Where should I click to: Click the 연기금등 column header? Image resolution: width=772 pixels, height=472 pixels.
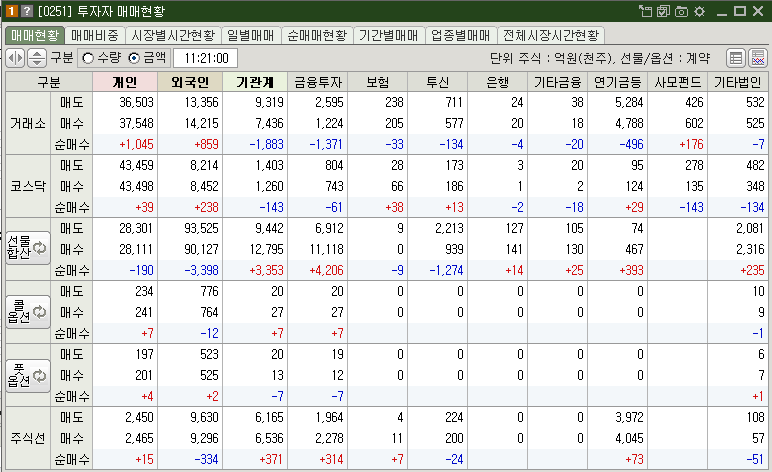[x=618, y=82]
